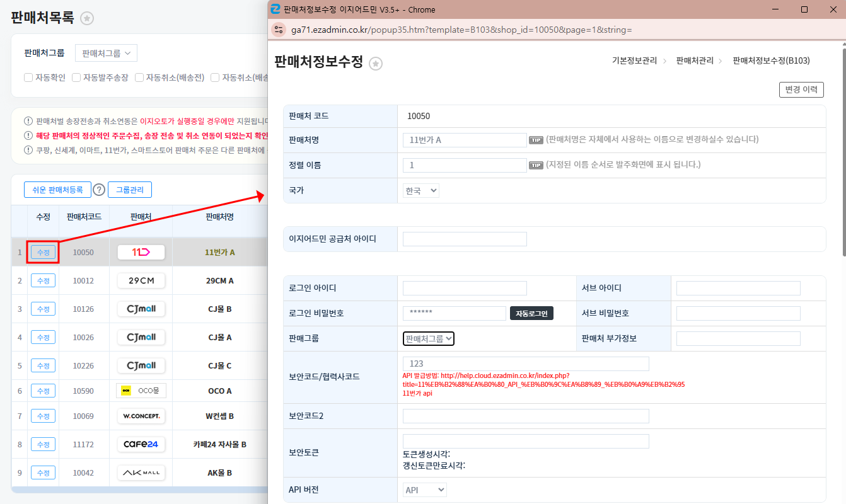
Task: Click the favorite star next to 판매처정보수정
Action: pyautogui.click(x=376, y=63)
